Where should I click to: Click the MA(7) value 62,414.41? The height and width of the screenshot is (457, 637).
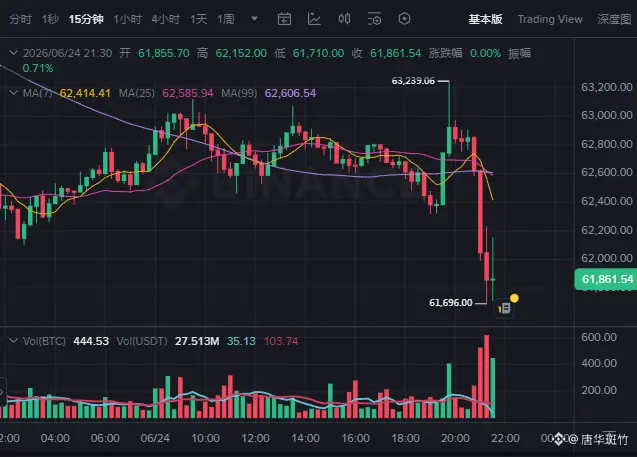(x=85, y=93)
